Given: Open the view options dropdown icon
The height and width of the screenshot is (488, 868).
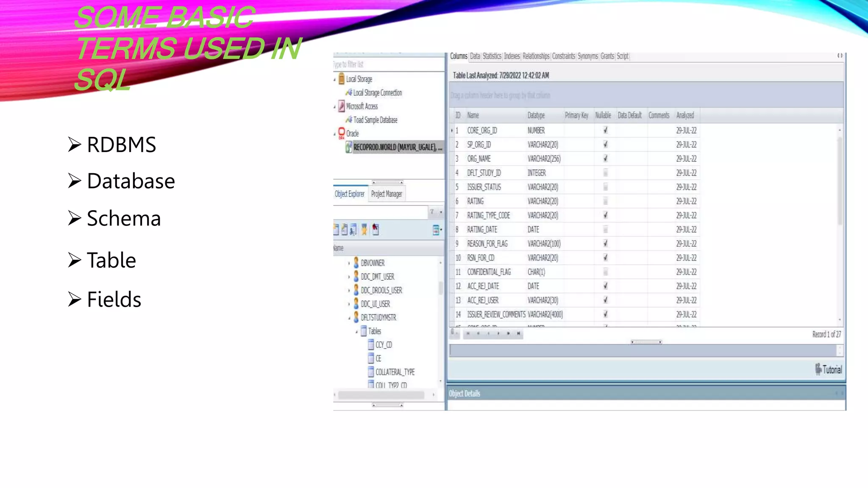Looking at the screenshot, I should tap(437, 230).
